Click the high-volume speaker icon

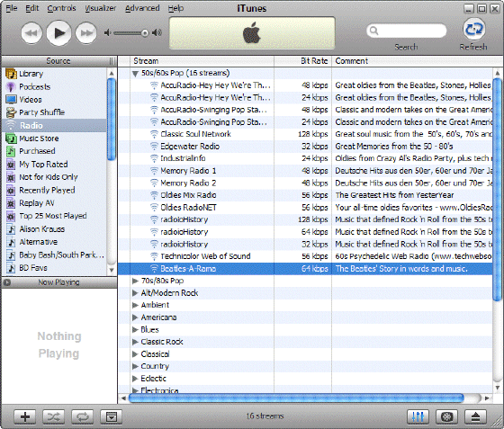coord(157,32)
